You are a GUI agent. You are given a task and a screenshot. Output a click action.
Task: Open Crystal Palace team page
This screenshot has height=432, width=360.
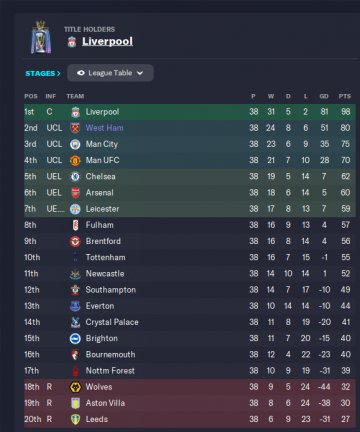112,322
